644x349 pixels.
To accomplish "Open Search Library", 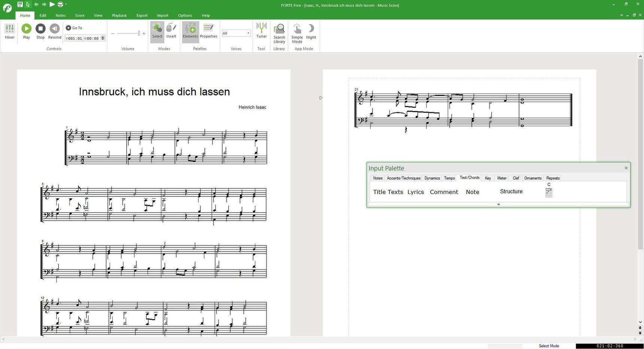I will point(279,34).
